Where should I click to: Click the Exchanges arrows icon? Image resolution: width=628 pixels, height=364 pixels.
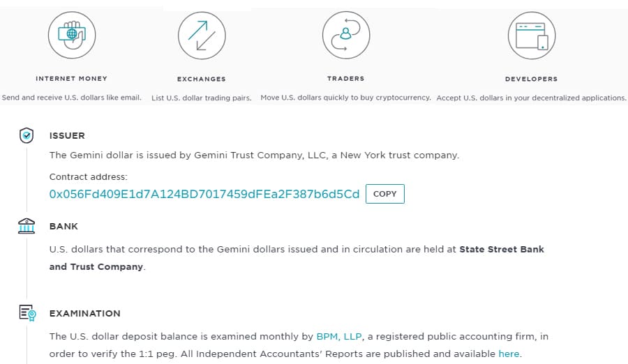click(x=202, y=35)
